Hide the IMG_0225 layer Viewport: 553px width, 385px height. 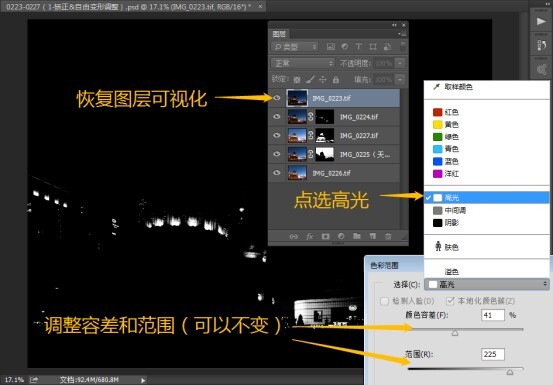click(x=277, y=154)
